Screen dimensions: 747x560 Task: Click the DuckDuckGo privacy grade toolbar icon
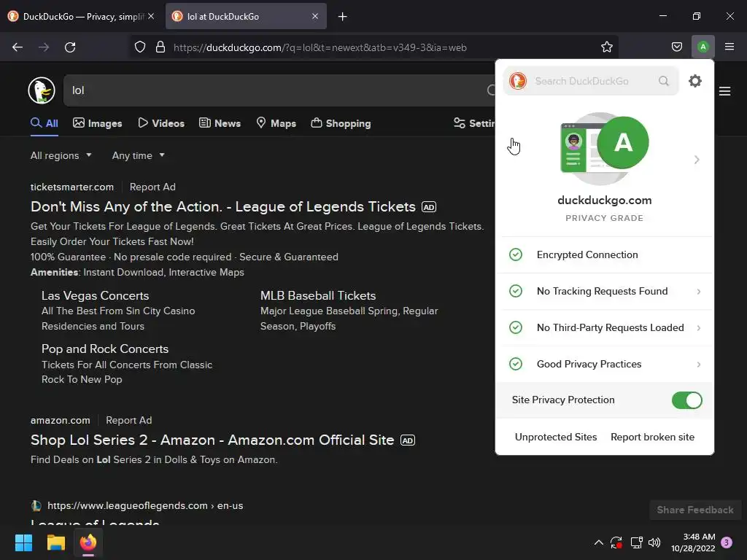click(x=703, y=47)
